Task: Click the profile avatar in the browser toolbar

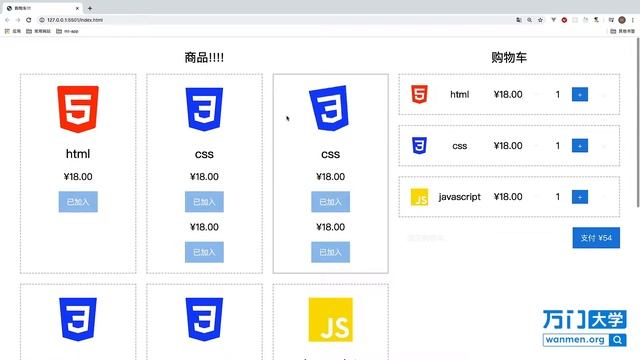Action: point(622,20)
